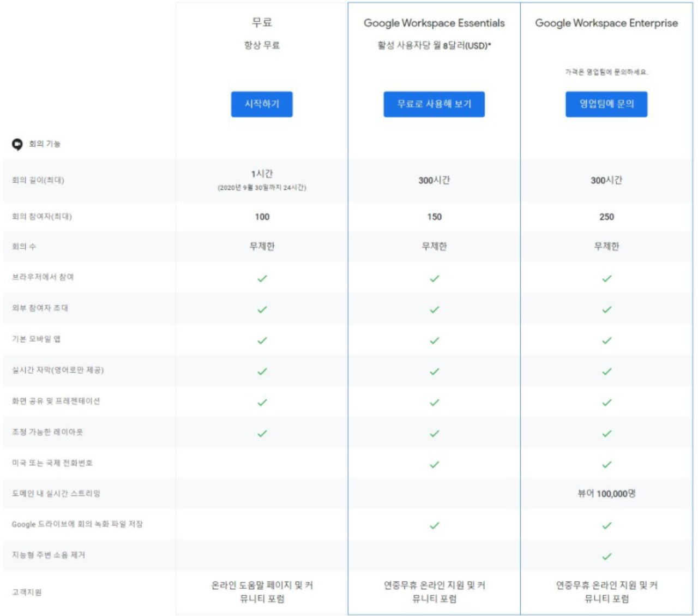Click 외부 참여자 초대 checkmark in Essentials column
Image resolution: width=698 pixels, height=616 pixels.
click(x=434, y=309)
